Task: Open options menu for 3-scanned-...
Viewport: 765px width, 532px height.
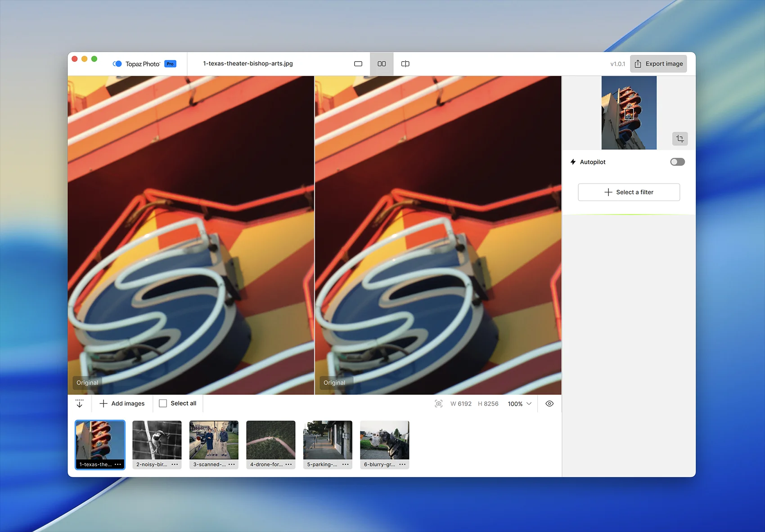Action: (232, 465)
